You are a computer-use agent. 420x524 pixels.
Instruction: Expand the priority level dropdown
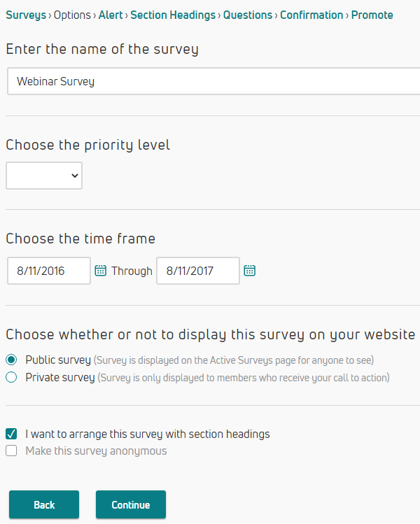click(44, 176)
